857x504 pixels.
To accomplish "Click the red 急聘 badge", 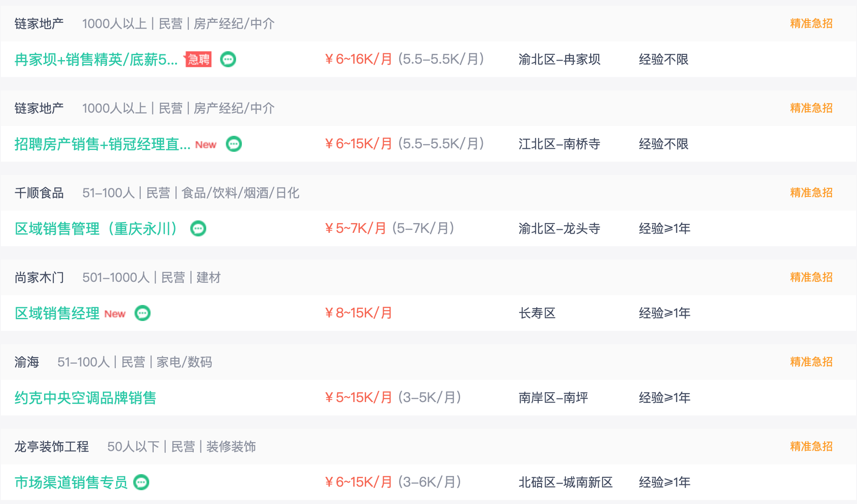I will 198,59.
